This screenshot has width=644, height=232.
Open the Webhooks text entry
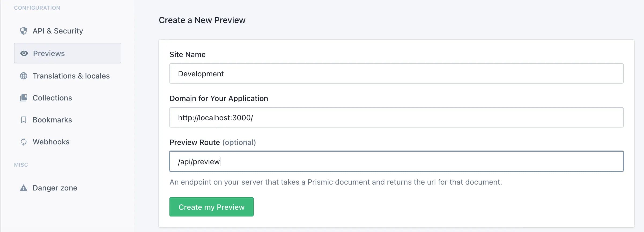point(51,142)
